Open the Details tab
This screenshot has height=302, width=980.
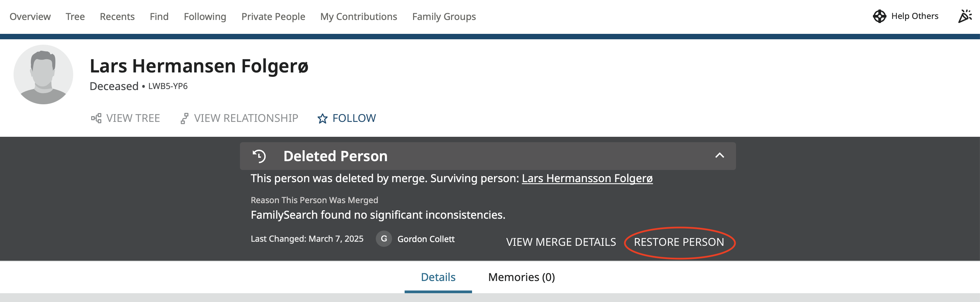[x=438, y=277]
